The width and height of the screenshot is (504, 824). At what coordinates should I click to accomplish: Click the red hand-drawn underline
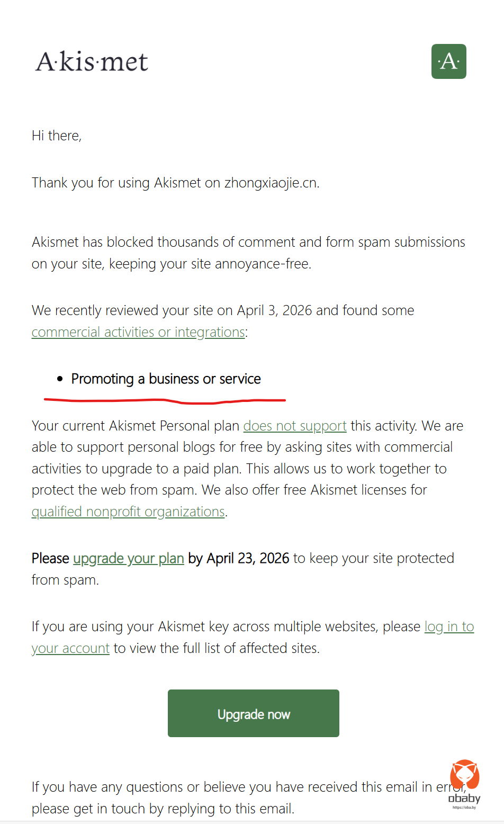click(x=165, y=401)
